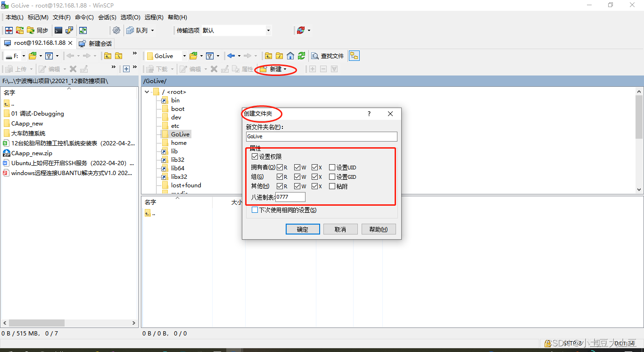This screenshot has height=352, width=644.
Task: Open the 会话(S) menu
Action: [107, 17]
